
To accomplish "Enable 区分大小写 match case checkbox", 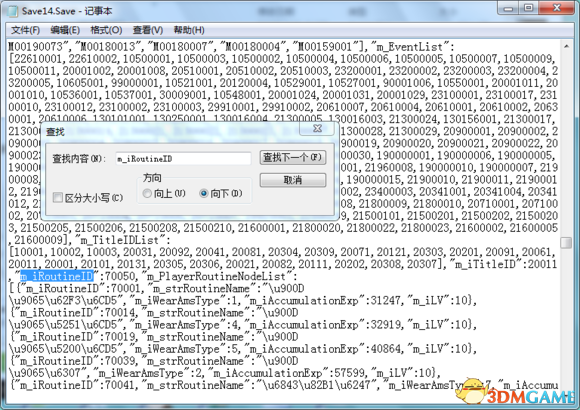I will click(x=58, y=197).
